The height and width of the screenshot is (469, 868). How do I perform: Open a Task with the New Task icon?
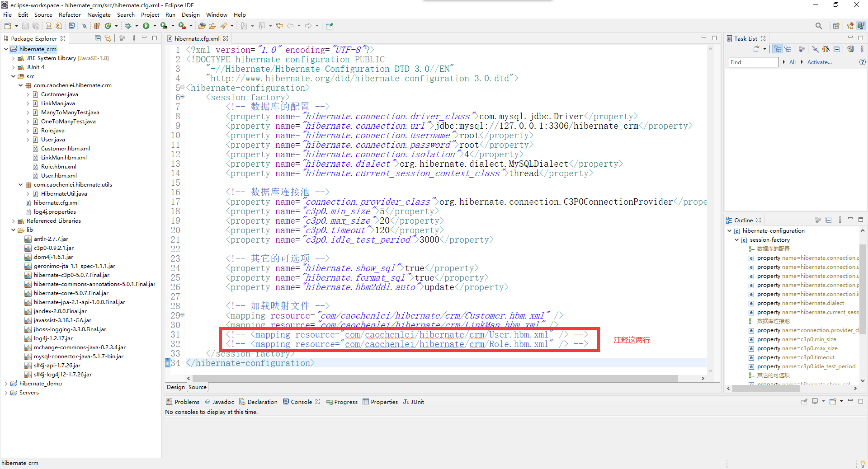(756, 49)
